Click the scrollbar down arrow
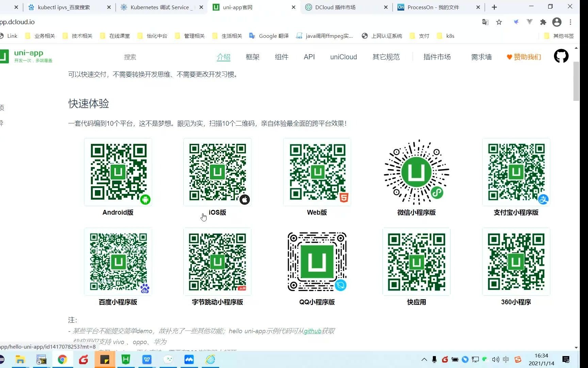Image resolution: width=588 pixels, height=368 pixels. pos(576,348)
